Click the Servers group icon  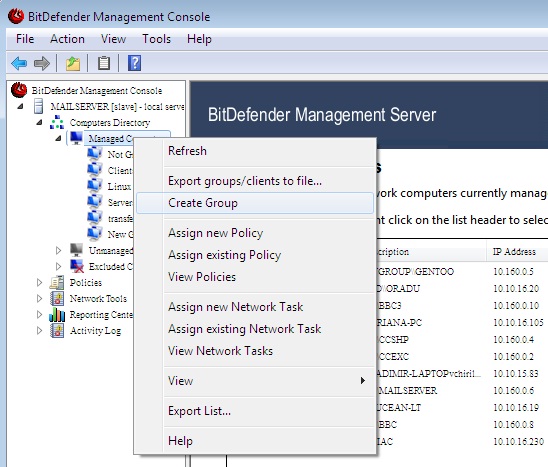[95, 202]
